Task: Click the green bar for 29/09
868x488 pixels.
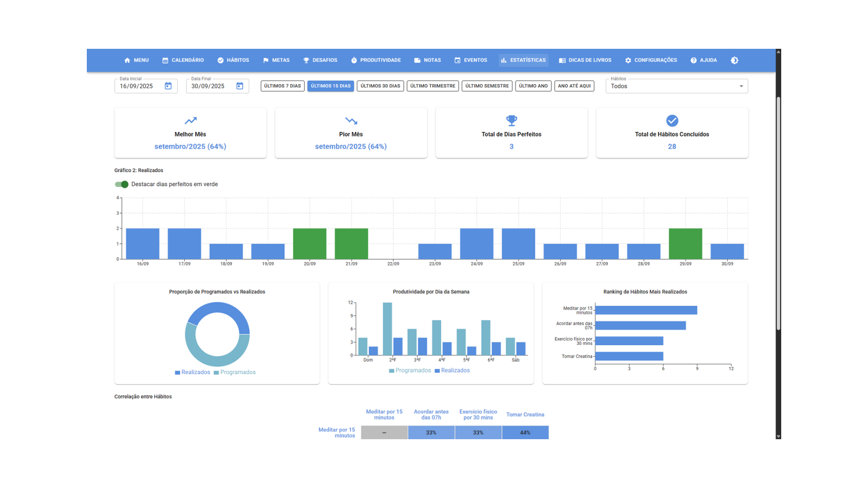Action: [685, 244]
